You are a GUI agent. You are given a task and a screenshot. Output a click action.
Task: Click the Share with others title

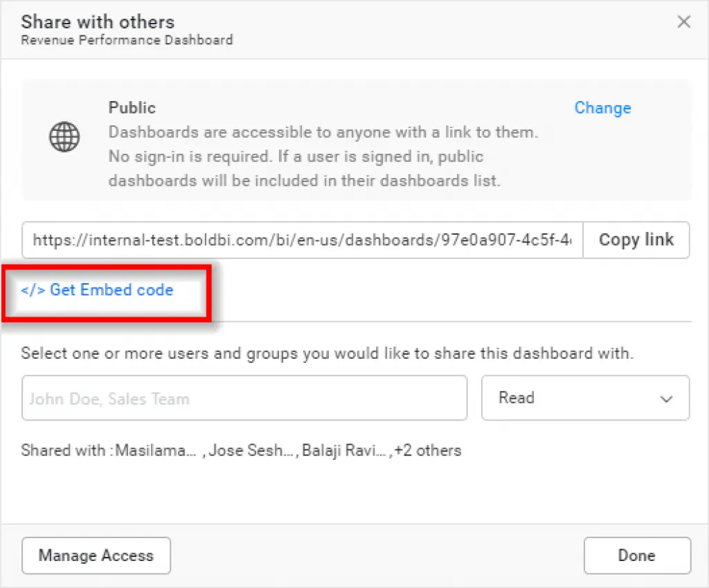click(98, 22)
